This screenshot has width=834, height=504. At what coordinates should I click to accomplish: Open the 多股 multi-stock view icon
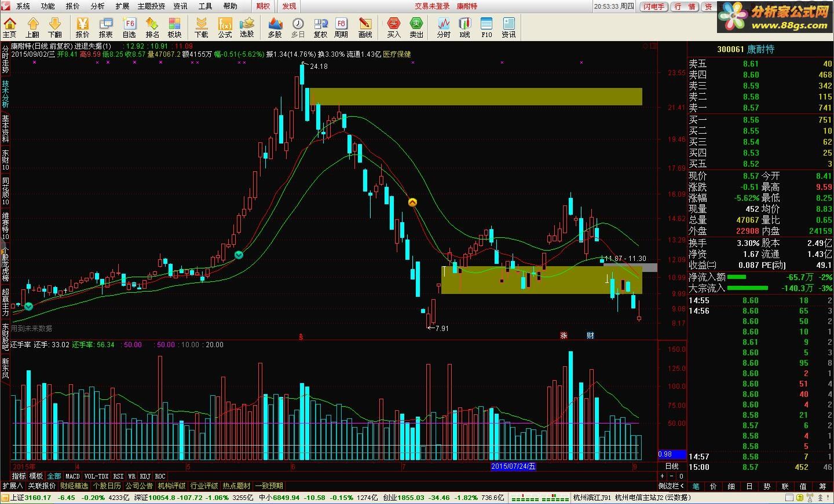tap(275, 27)
